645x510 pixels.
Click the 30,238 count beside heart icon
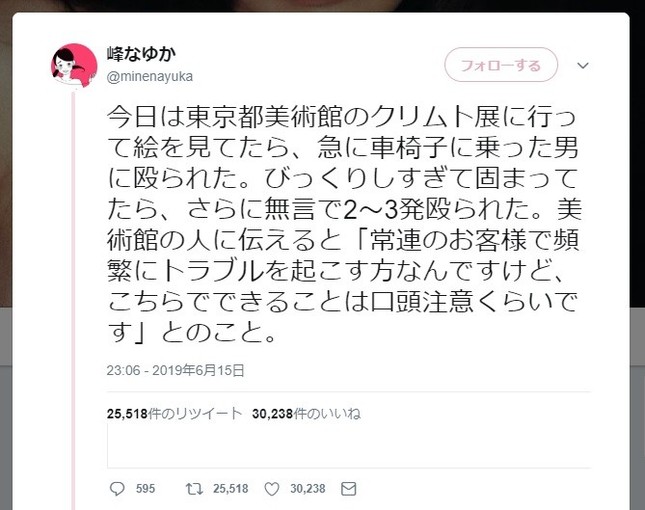pyautogui.click(x=308, y=489)
